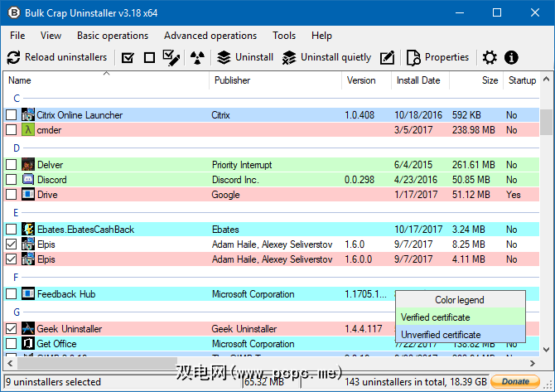Open settings via the gear icon
555x392 pixels.
point(490,58)
